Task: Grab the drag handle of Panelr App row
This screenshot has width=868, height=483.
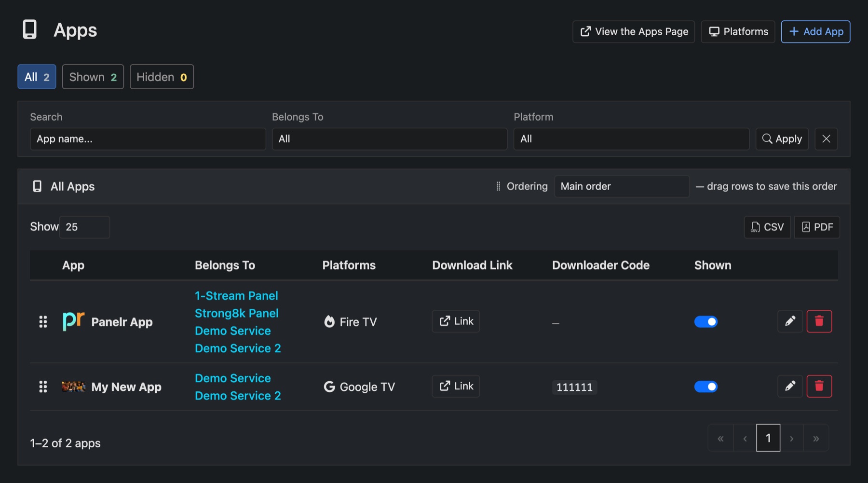Action: 43,322
